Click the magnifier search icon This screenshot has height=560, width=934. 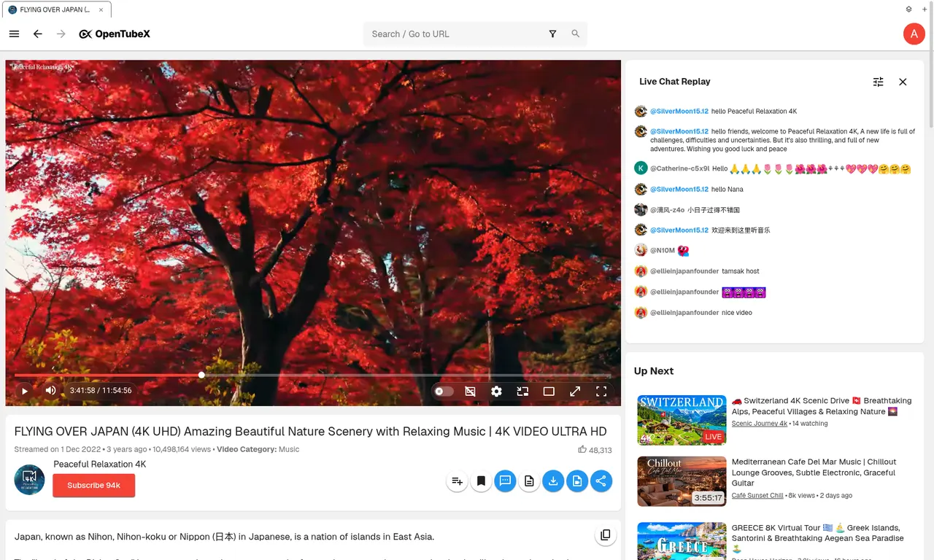coord(576,34)
